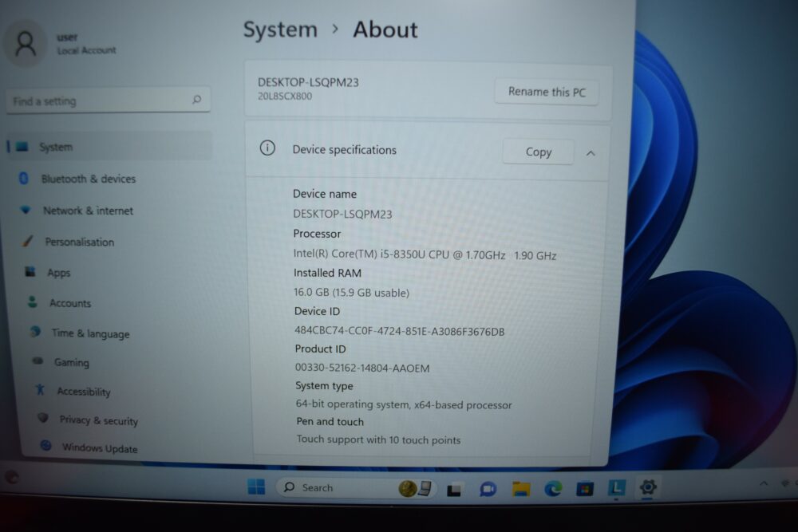Click the search highlight image in taskbar
The width and height of the screenshot is (798, 532).
click(x=415, y=488)
